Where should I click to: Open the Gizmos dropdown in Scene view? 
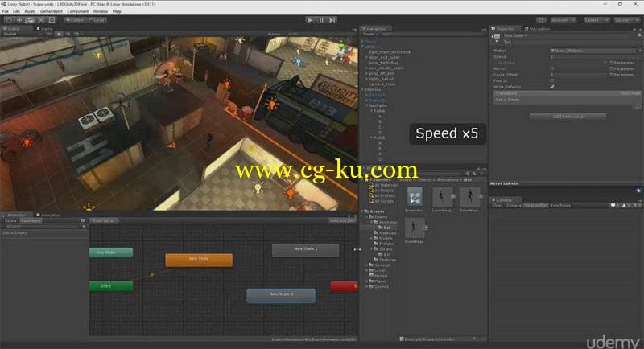tap(275, 34)
